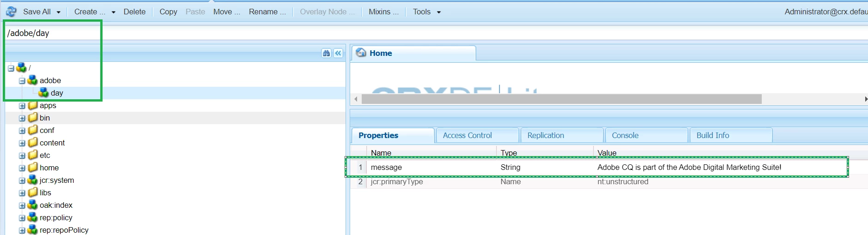
Task: Click the binoculars search icon
Action: (x=327, y=53)
